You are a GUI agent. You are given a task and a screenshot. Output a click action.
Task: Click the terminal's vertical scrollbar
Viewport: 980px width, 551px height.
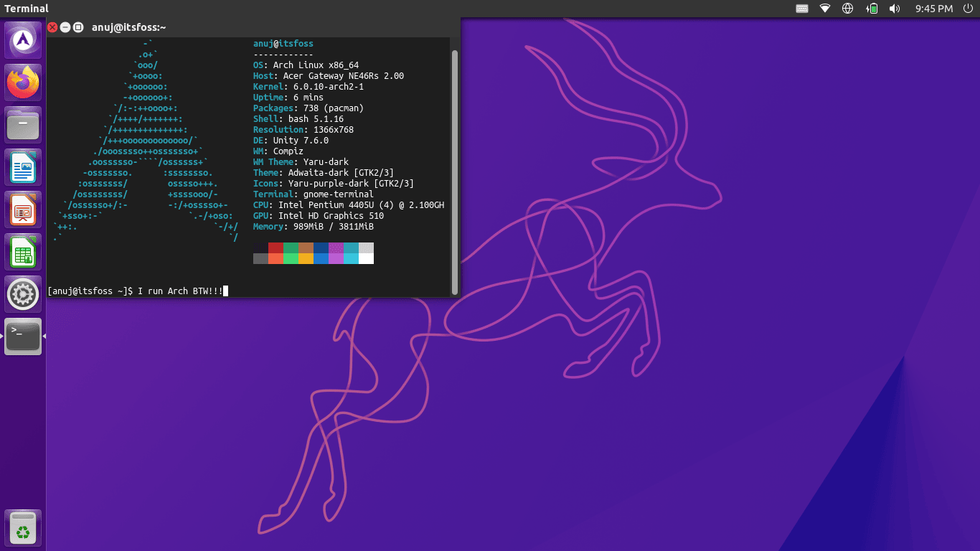(x=455, y=171)
